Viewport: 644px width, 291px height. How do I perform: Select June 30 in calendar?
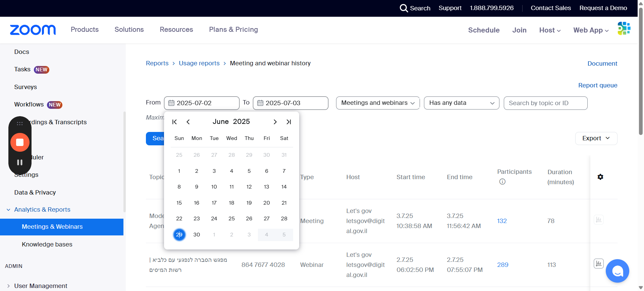(x=197, y=235)
